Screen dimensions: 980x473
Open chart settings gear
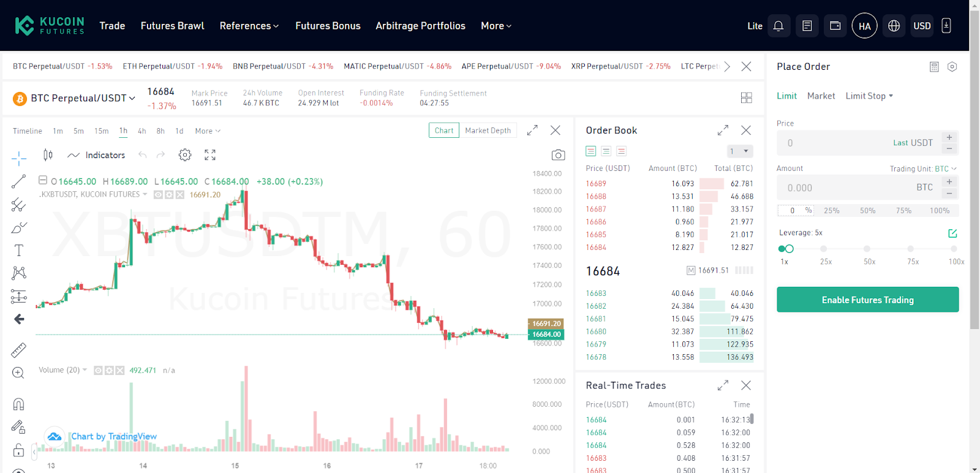point(185,155)
